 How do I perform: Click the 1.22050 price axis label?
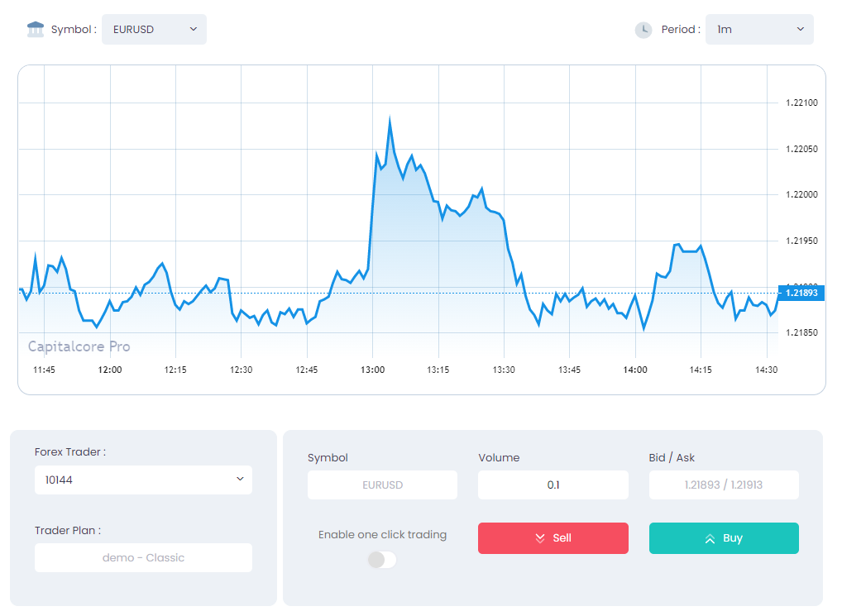[801, 149]
